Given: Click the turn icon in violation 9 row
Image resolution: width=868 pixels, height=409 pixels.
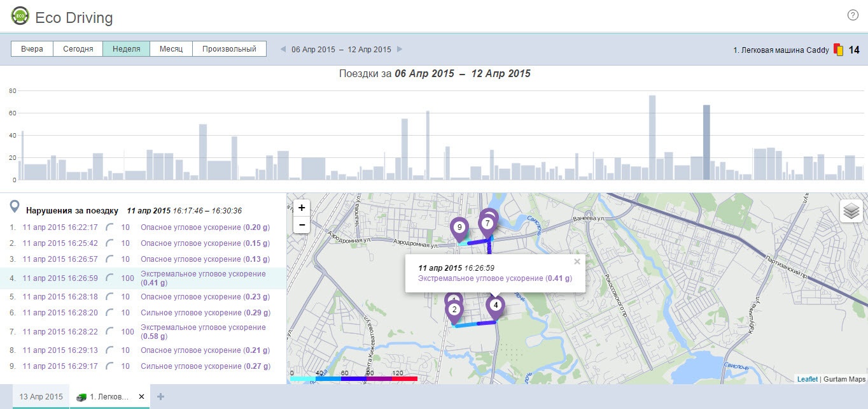Looking at the screenshot, I should (109, 366).
